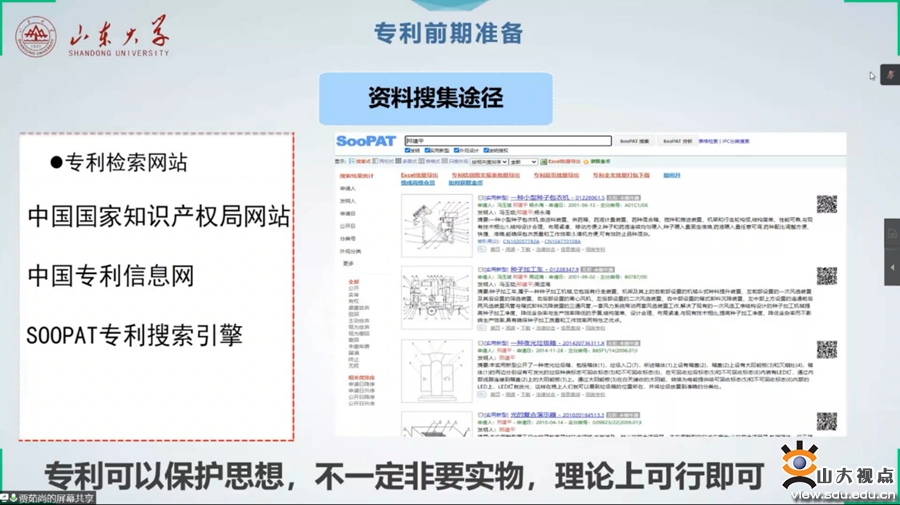Click the participant avatar at top right
This screenshot has width=900, height=505.
[x=887, y=75]
